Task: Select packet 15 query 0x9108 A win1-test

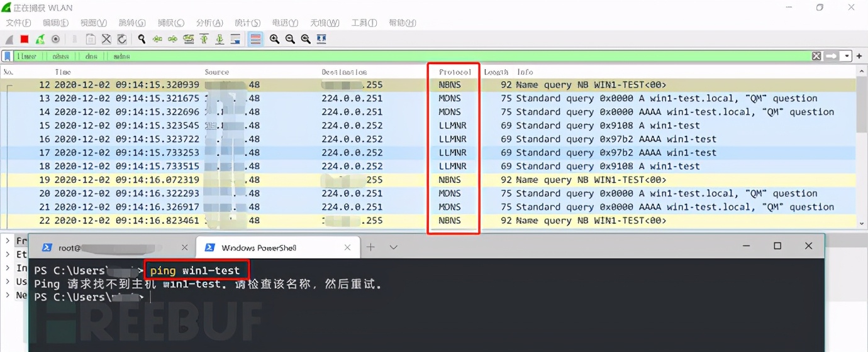Action: (428, 126)
